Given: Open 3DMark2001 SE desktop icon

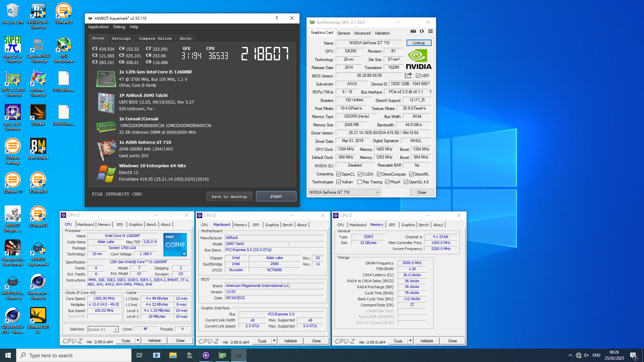Looking at the screenshot, I should (x=38, y=321).
